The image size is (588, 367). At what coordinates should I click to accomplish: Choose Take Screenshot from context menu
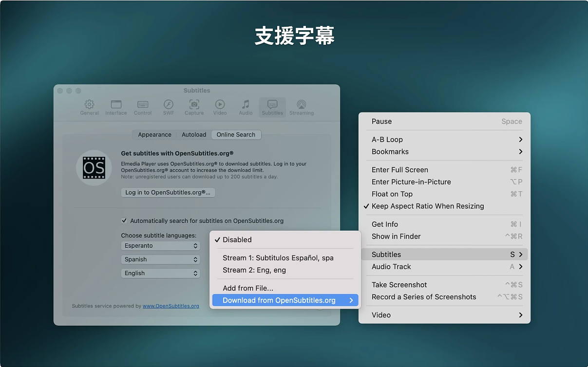pos(399,285)
